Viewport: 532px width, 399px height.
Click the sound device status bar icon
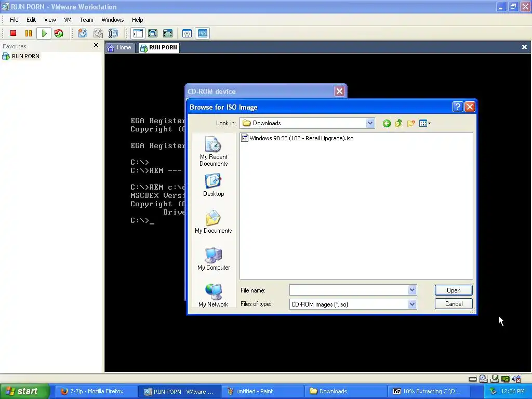[x=516, y=379]
